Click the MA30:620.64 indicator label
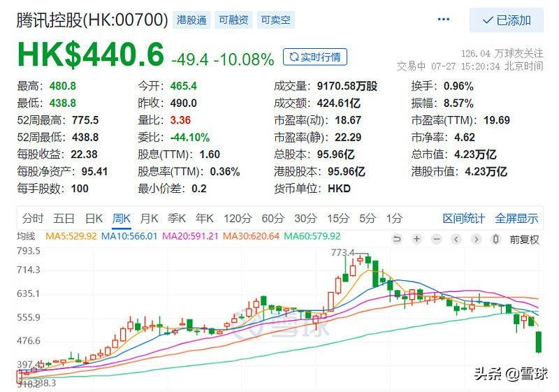 click(251, 236)
